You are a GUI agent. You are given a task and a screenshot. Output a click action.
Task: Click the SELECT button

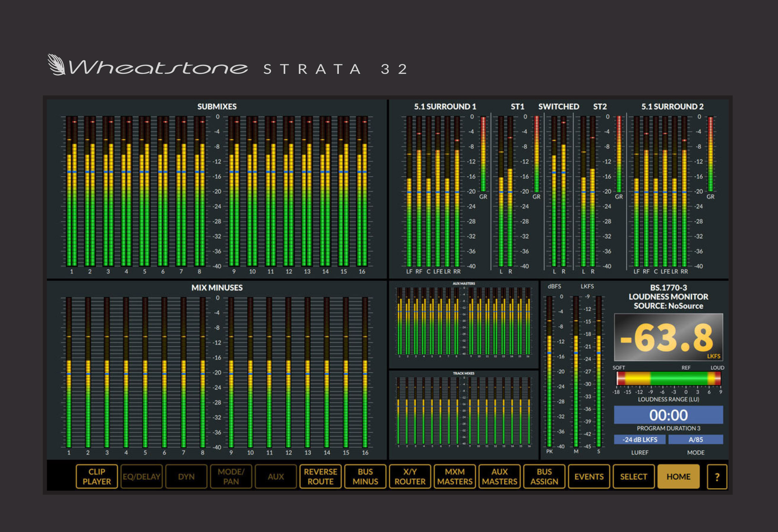tap(634, 476)
